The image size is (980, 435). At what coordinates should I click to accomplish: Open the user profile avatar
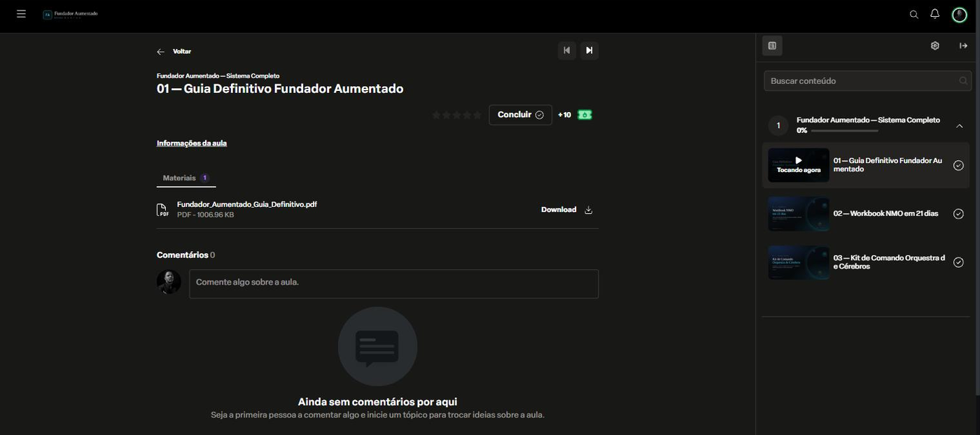959,15
